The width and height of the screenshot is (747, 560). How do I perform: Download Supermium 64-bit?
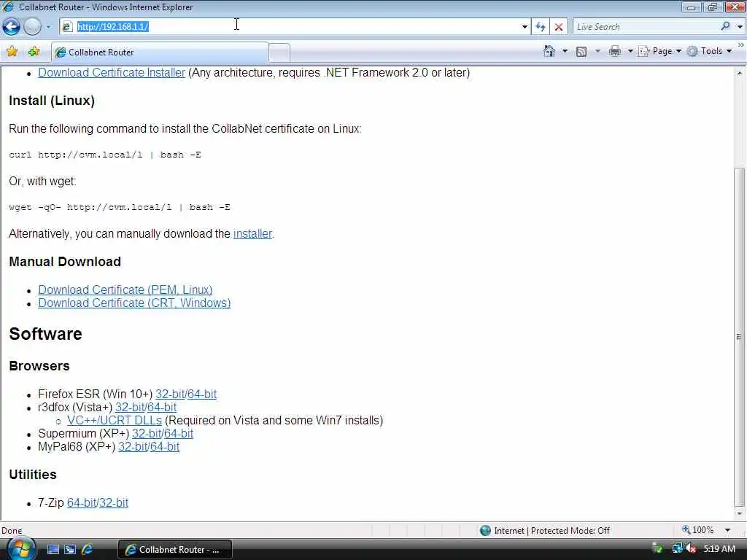(179, 434)
